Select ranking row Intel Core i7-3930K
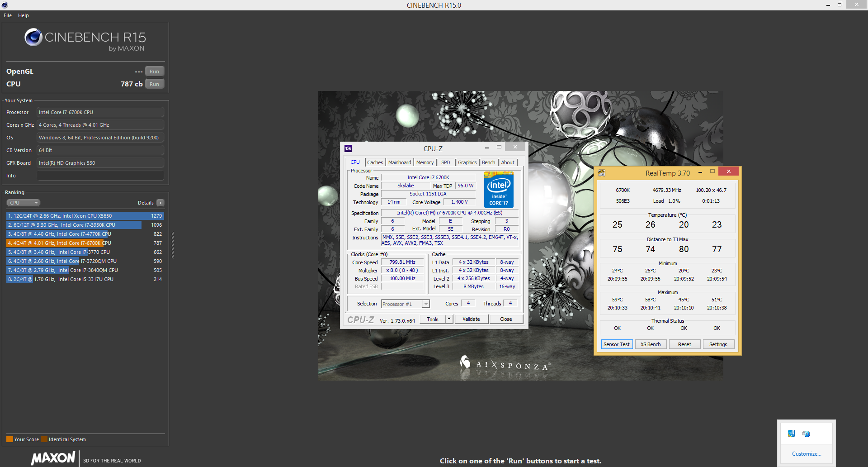The image size is (868, 467). pyautogui.click(x=85, y=225)
